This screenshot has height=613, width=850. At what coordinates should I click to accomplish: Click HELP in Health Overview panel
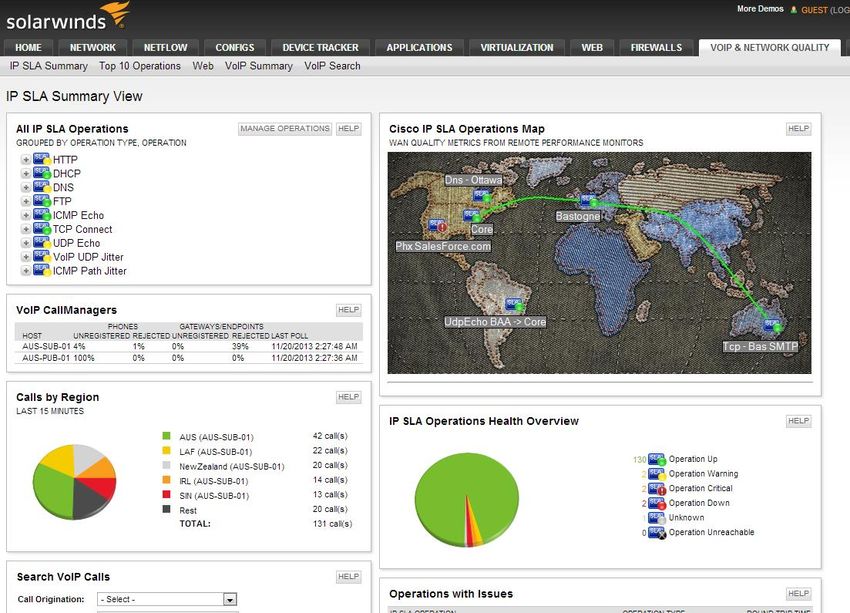799,421
